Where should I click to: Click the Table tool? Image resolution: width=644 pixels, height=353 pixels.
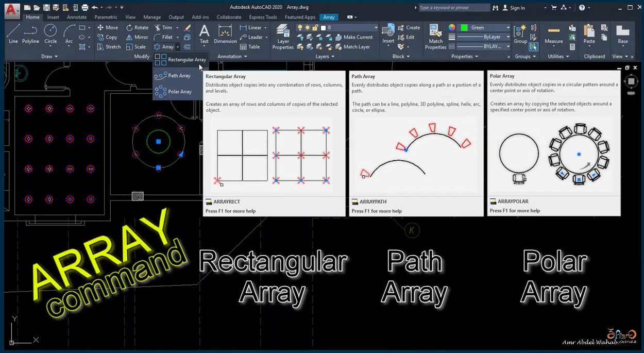point(250,46)
